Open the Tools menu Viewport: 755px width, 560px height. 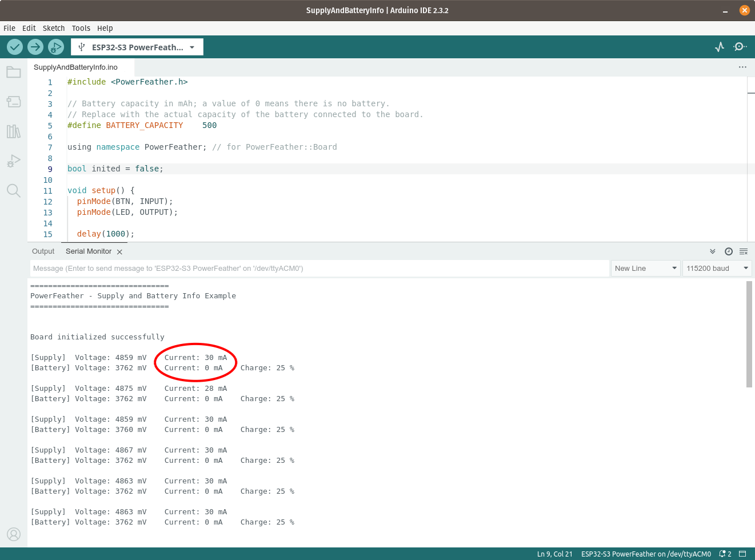point(81,28)
